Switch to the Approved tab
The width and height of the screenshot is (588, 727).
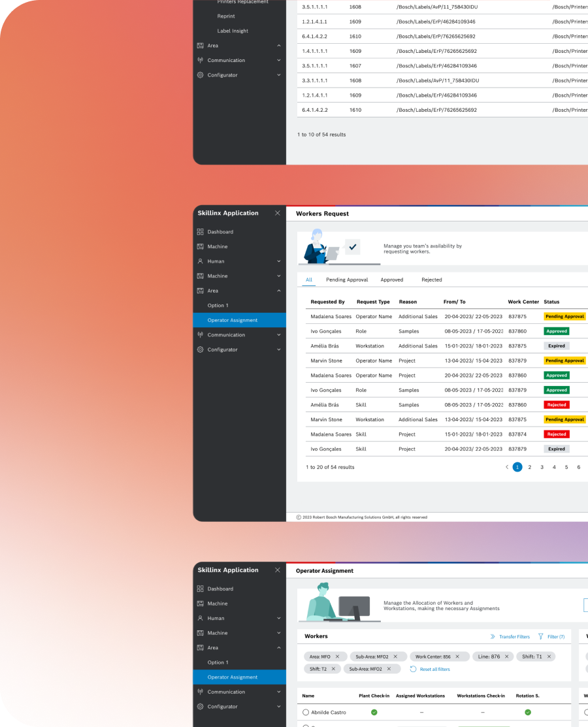[392, 280]
